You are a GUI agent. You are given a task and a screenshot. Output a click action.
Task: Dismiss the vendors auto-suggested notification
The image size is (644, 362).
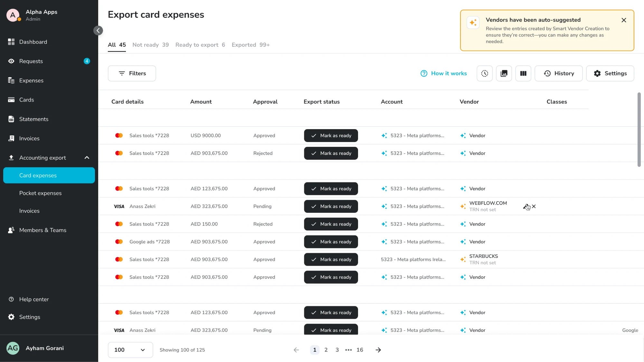[624, 20]
